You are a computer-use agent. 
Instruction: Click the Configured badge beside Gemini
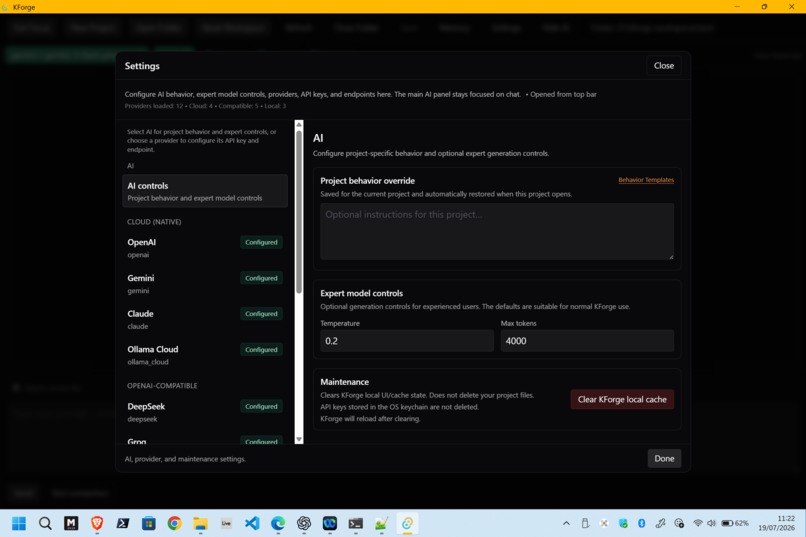(x=261, y=278)
